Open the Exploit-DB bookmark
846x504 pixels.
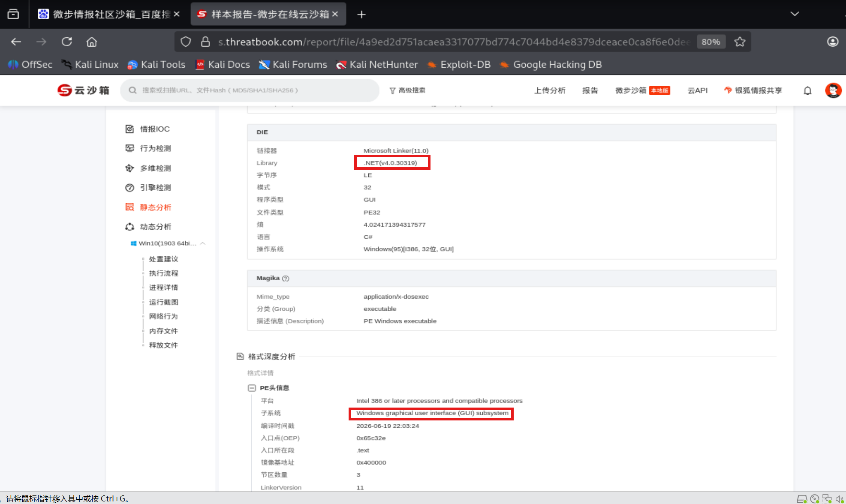coord(459,65)
